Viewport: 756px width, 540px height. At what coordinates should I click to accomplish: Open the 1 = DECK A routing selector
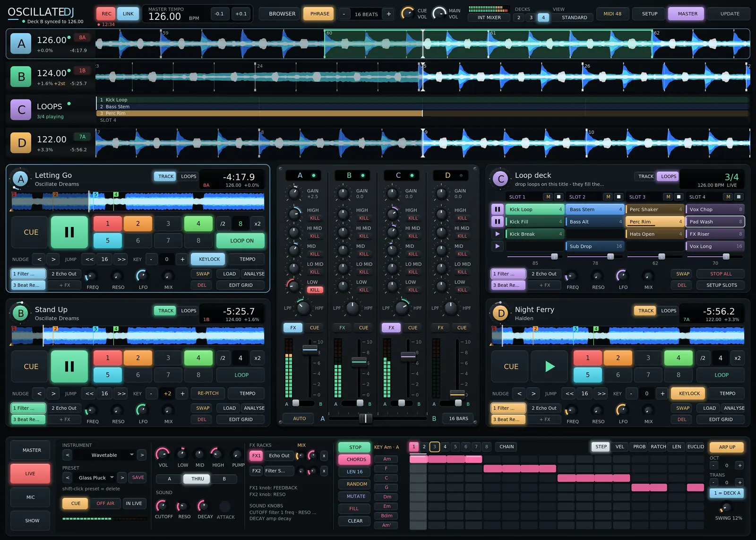point(727,493)
